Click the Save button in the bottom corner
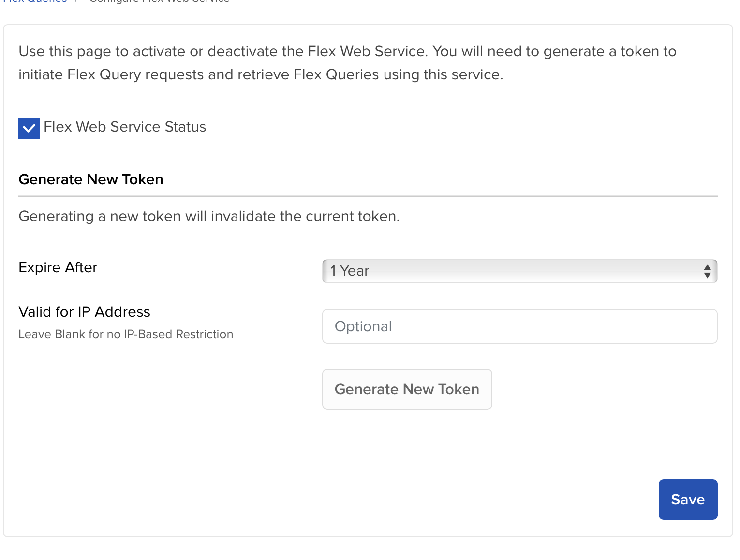Image resolution: width=740 pixels, height=560 pixels. (x=688, y=500)
